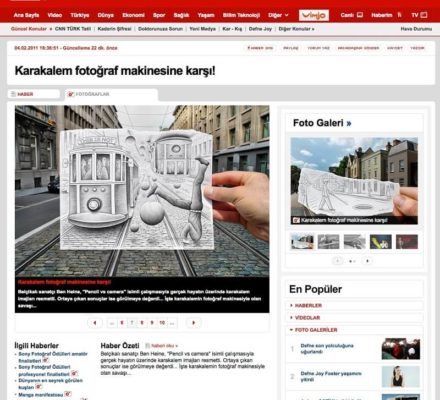Click the main pencil-vs-camera tram image
The height and width of the screenshot is (400, 440).
142,191
